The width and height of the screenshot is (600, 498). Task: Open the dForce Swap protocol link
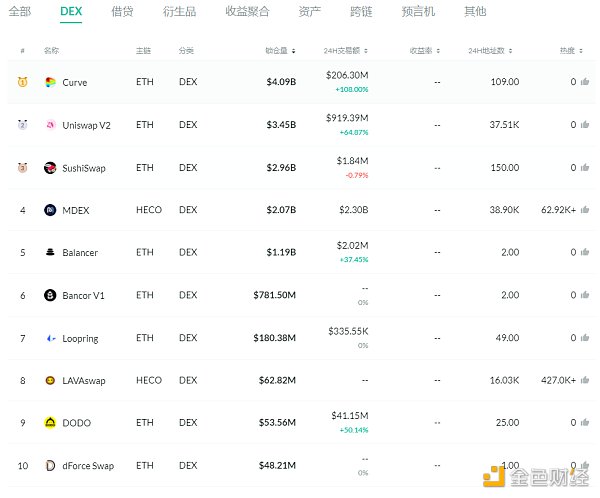point(88,465)
